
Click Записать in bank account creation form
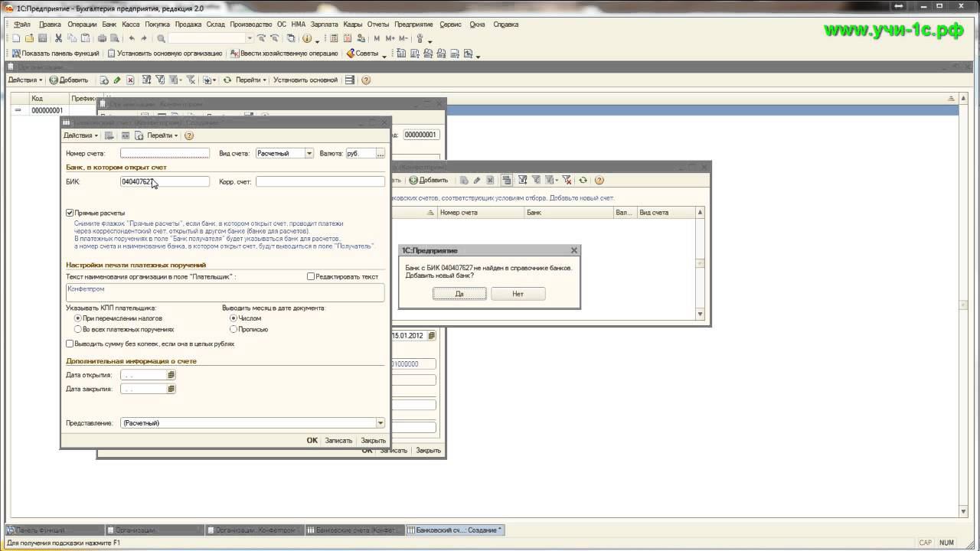pos(338,440)
